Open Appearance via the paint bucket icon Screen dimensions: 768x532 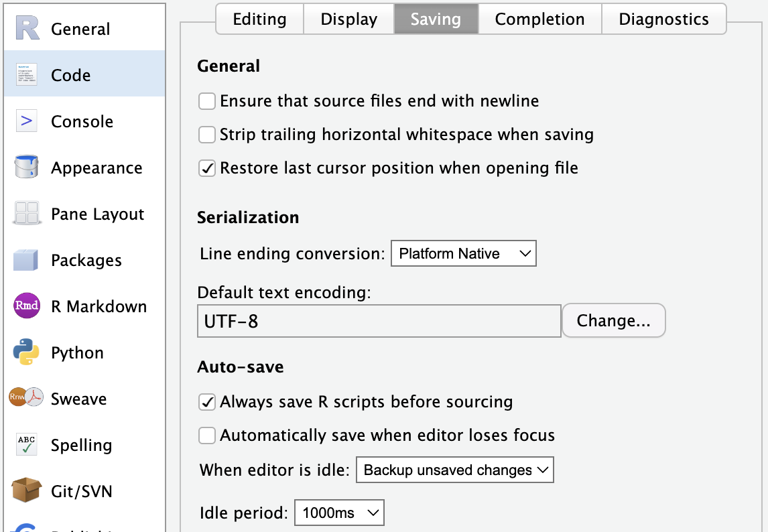pos(26,167)
